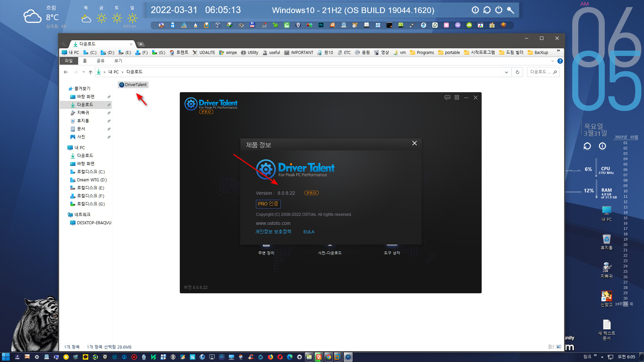Expand the Explorer ribbon with the chevron
This screenshot has width=644, height=362.
click(x=552, y=61)
